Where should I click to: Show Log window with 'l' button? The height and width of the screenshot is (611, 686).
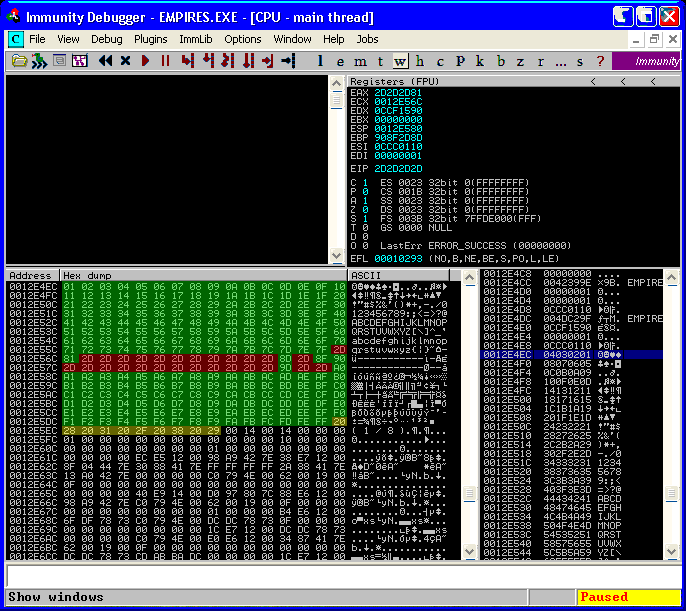(320, 61)
